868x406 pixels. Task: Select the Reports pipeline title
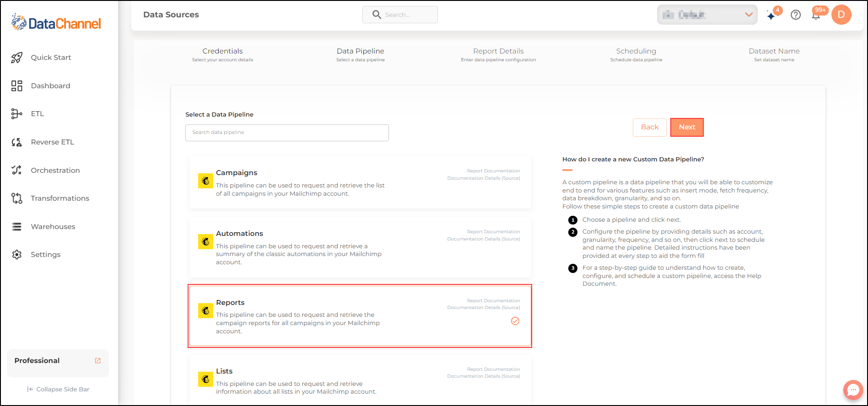pos(230,303)
